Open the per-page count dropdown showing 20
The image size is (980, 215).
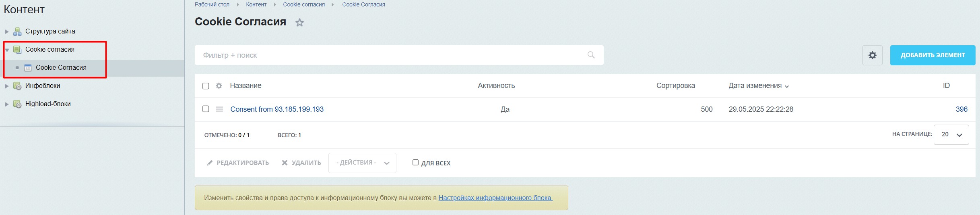click(x=951, y=134)
